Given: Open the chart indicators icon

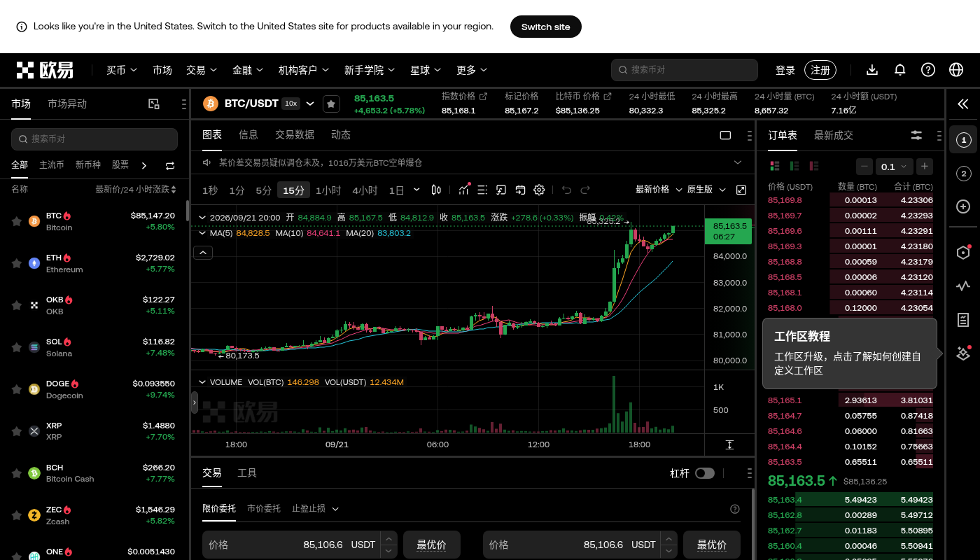Looking at the screenshot, I should point(464,190).
